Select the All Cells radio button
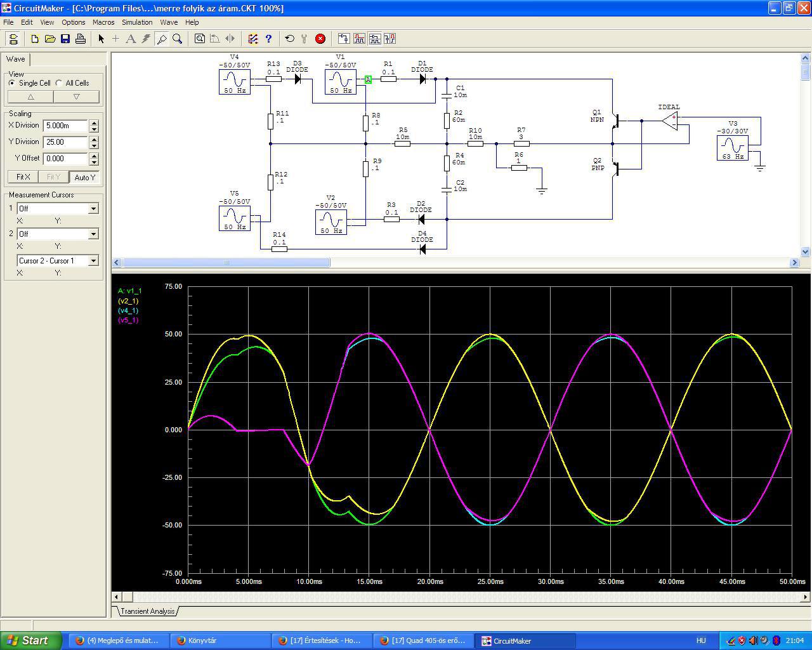Image resolution: width=812 pixels, height=650 pixels. 59,83
